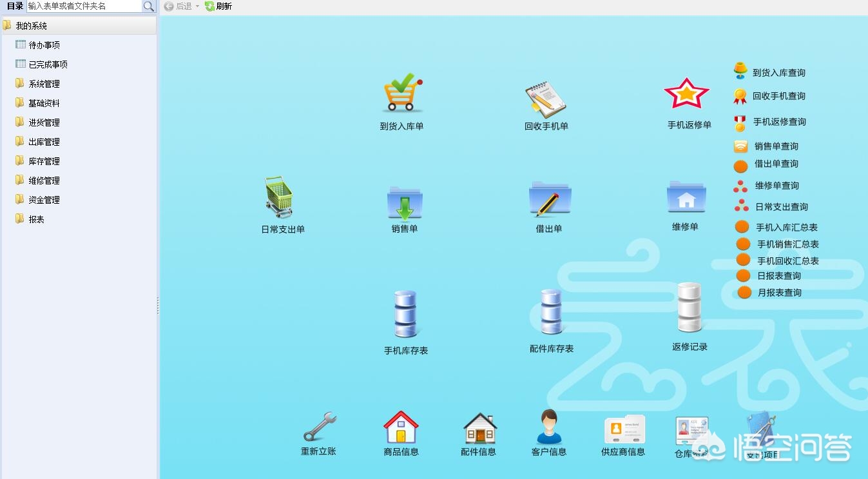
Task: Open the 销售单 folder icon
Action: [405, 202]
